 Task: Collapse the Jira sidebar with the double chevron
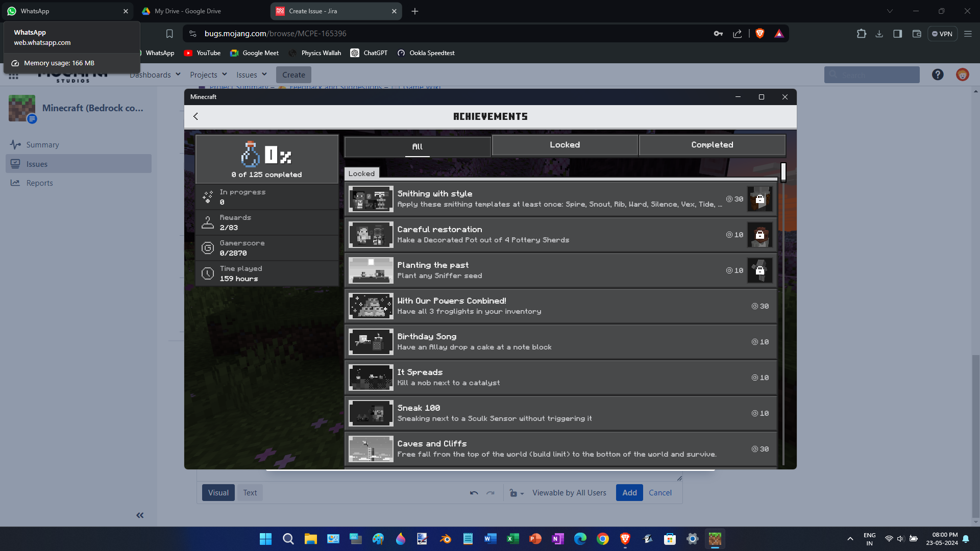(140, 515)
